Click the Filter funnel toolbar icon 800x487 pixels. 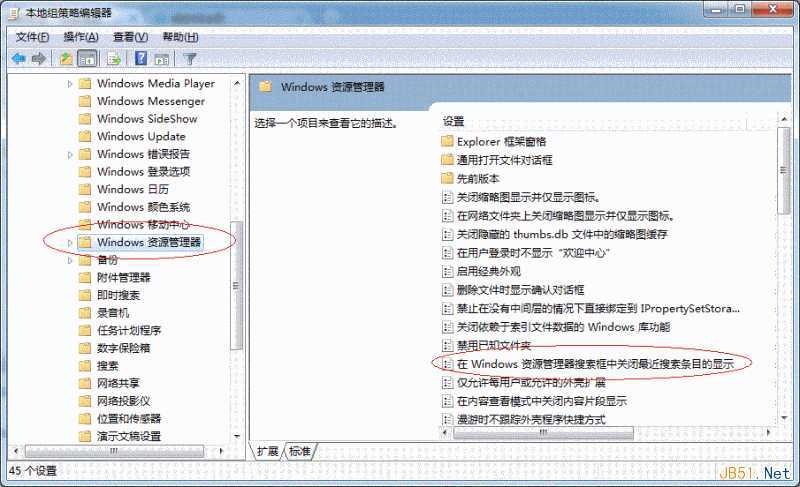(190, 59)
